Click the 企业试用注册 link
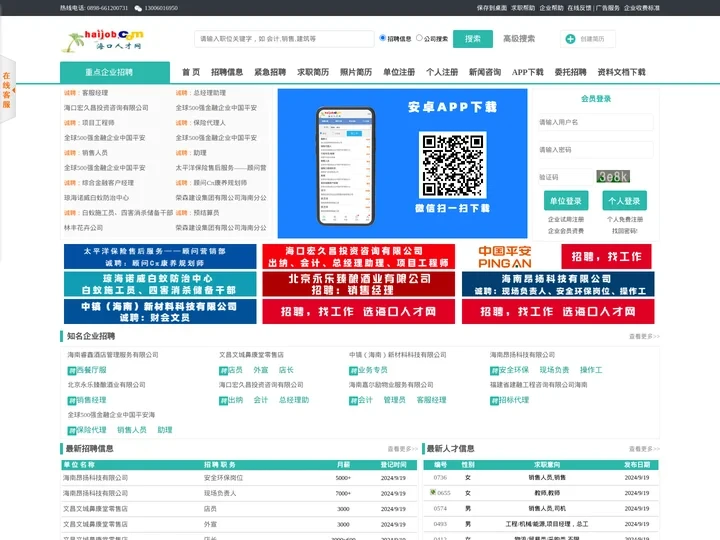The image size is (720, 540). pos(566,219)
